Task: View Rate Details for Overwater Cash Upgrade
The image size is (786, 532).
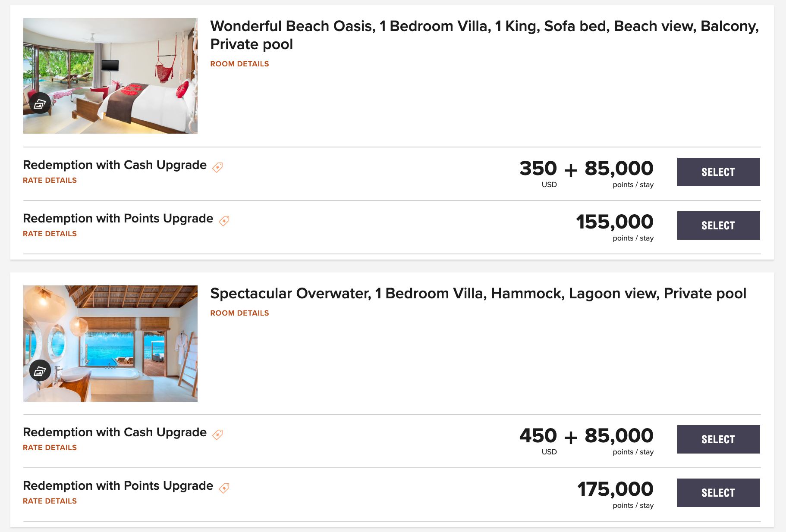Action: point(50,448)
